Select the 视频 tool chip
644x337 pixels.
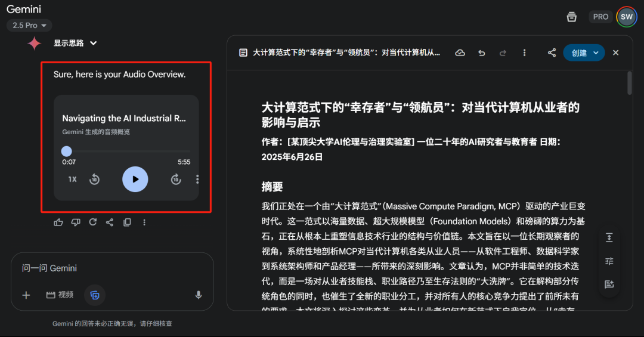click(60, 295)
